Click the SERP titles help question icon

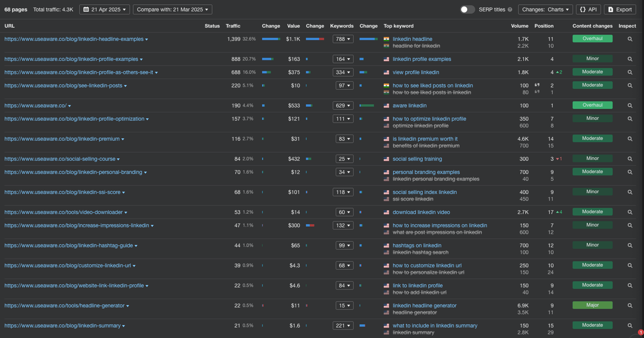pyautogui.click(x=510, y=9)
